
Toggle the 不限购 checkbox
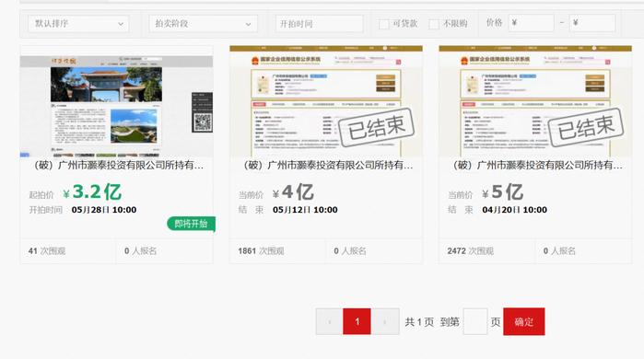coord(434,24)
